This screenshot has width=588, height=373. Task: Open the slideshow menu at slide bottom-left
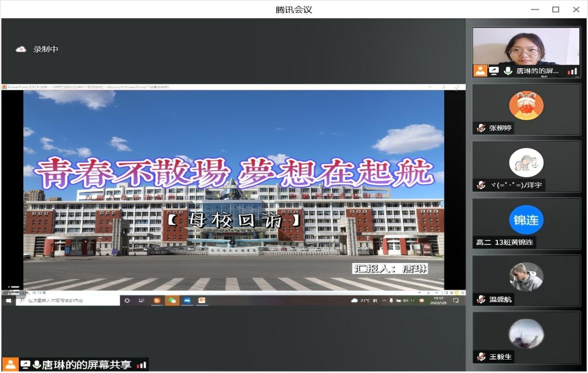[13, 289]
